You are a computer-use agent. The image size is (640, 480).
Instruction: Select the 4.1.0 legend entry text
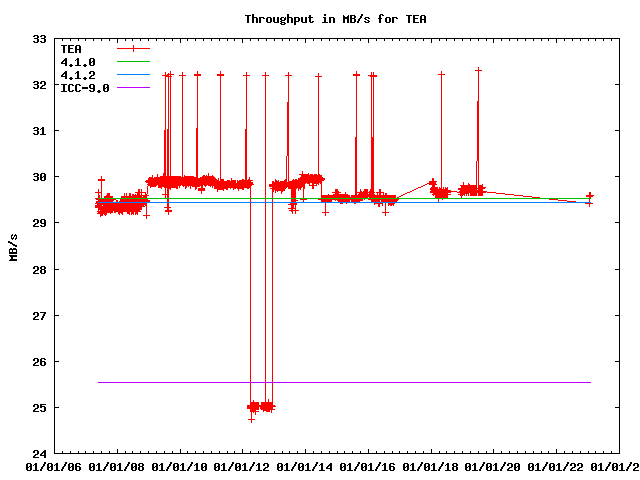77,62
